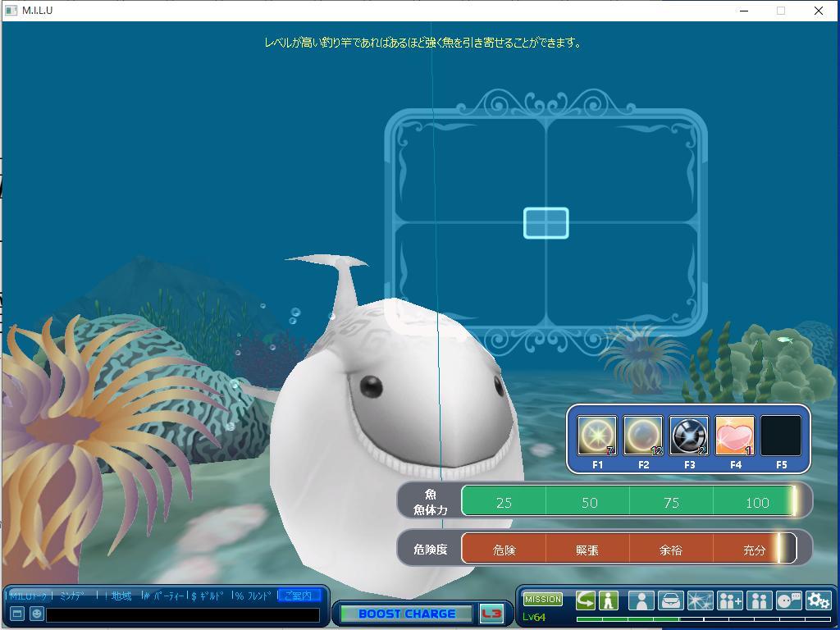The image size is (840, 630).
Task: Click the 魚体力 fish stamina gauge
Action: [629, 501]
